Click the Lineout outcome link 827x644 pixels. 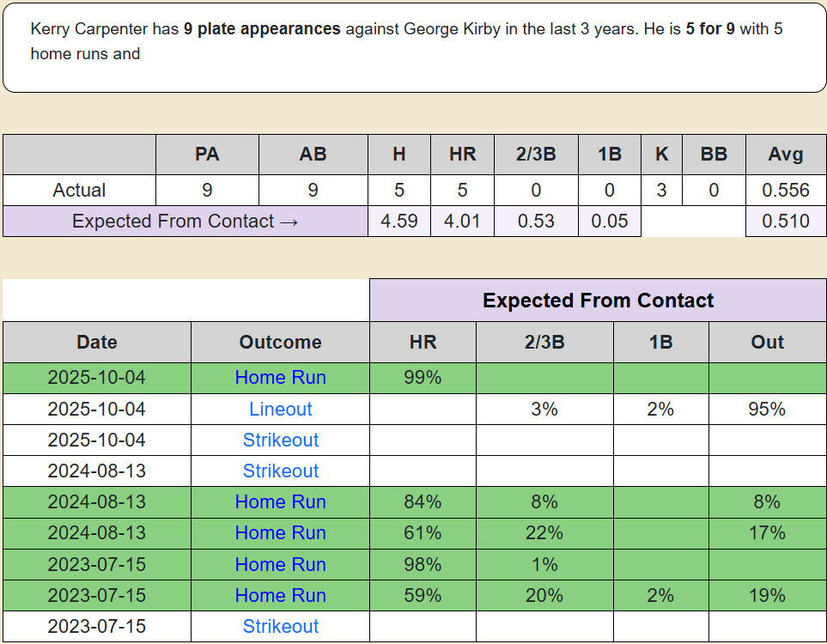pos(280,409)
